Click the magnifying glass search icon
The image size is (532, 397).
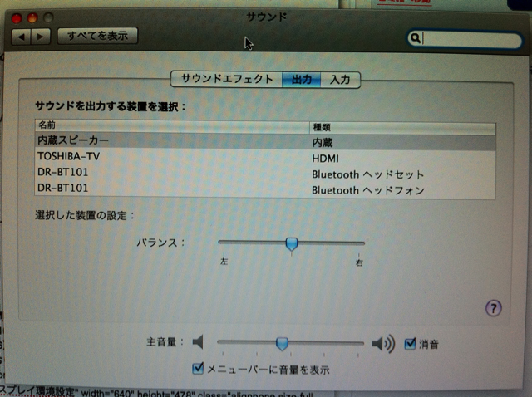tap(415, 38)
